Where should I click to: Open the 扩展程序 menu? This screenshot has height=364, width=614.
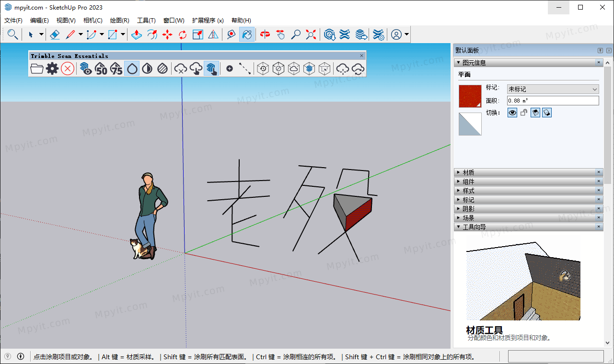[208, 21]
